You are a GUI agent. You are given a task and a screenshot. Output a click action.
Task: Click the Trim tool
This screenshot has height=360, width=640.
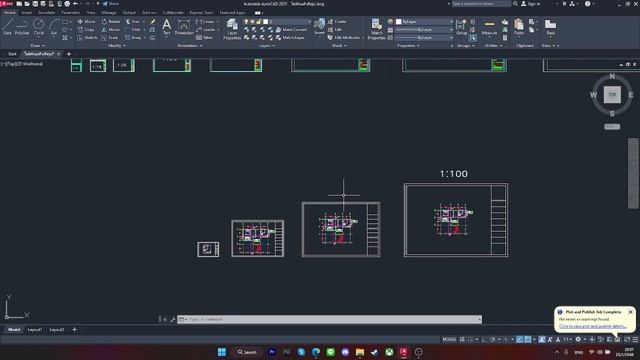click(133, 22)
